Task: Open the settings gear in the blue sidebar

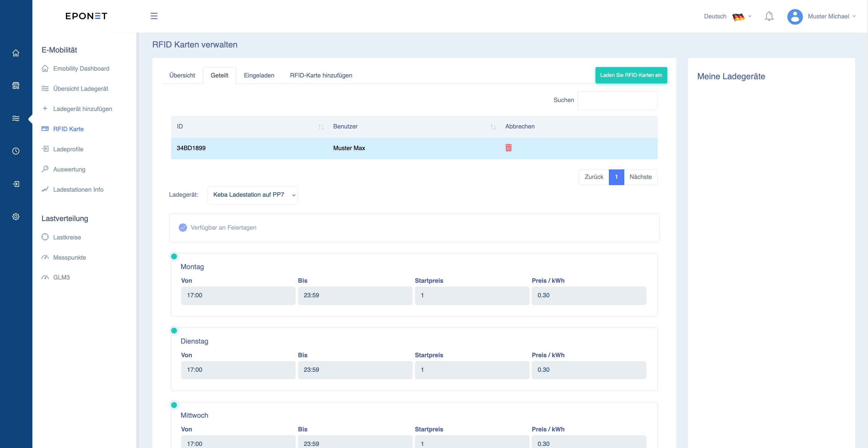Action: point(16,217)
